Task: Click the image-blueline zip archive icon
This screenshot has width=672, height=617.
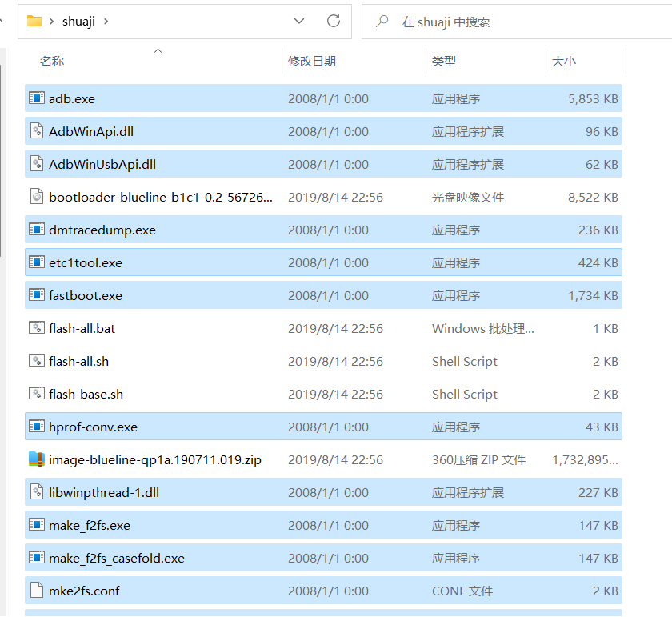Action: point(37,459)
